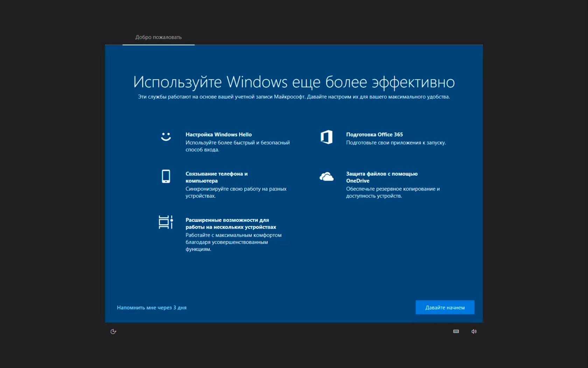Click the subtitle about 'учетной записи Майкрософт'
588x368 pixels.
pyautogui.click(x=294, y=97)
